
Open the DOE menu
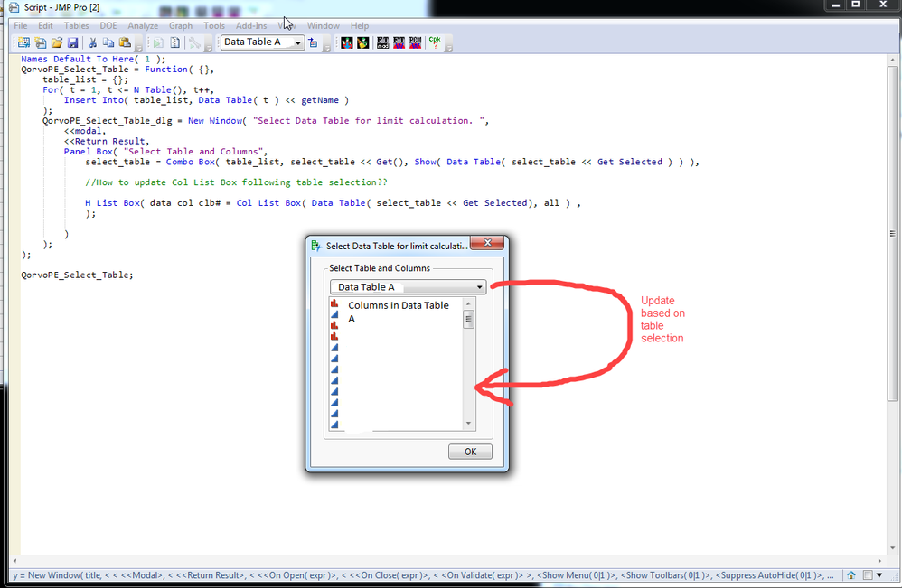click(x=108, y=26)
